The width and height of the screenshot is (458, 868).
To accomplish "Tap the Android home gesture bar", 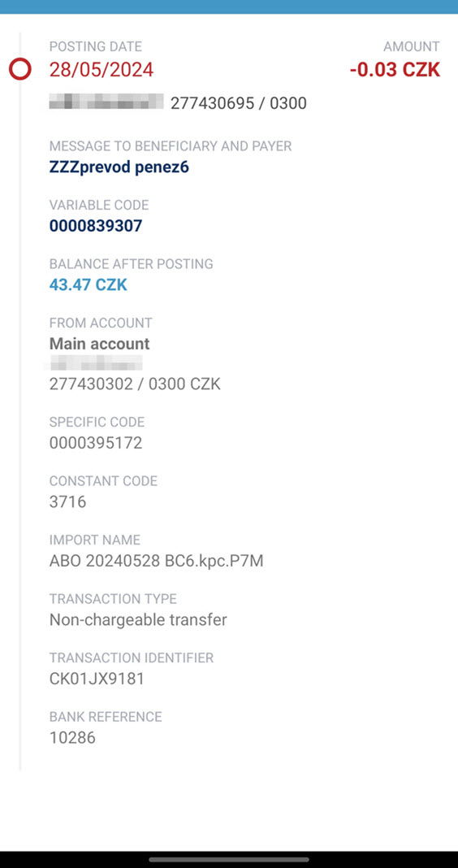I will [229, 860].
